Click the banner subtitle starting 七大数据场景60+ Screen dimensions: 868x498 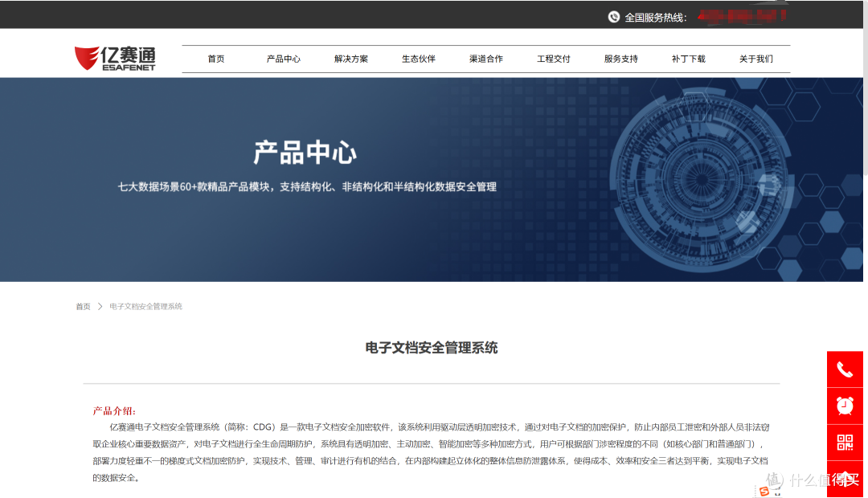click(x=307, y=187)
